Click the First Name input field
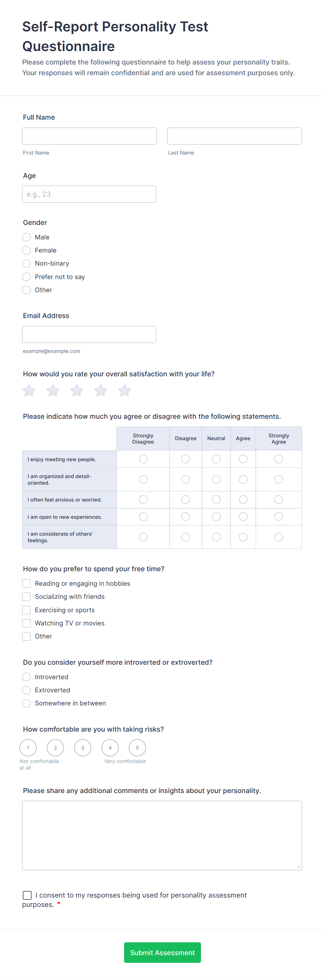Image resolution: width=321 pixels, height=980 pixels. (89, 136)
